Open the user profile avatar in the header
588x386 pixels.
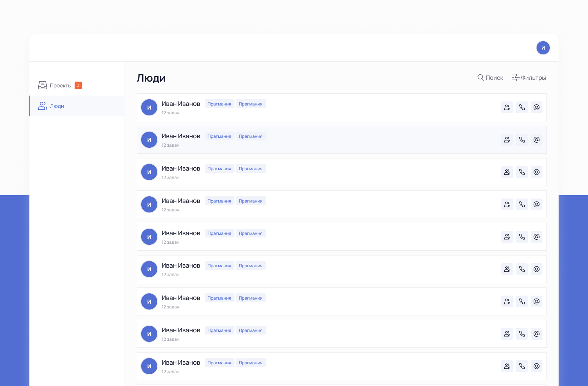coord(543,48)
